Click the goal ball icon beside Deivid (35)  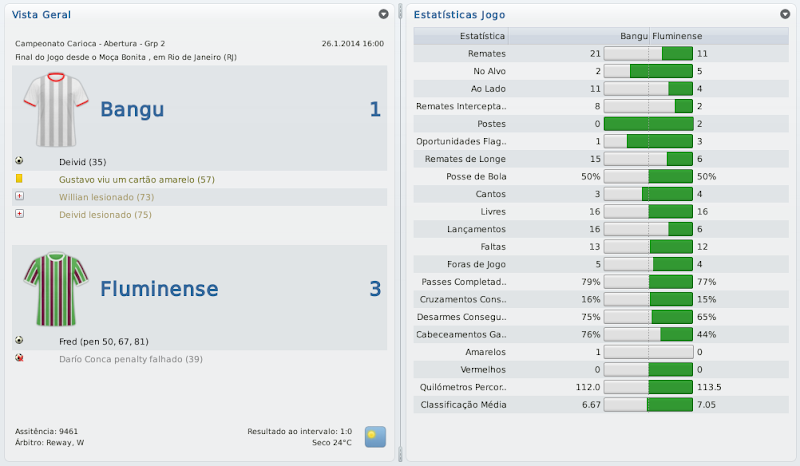19,161
